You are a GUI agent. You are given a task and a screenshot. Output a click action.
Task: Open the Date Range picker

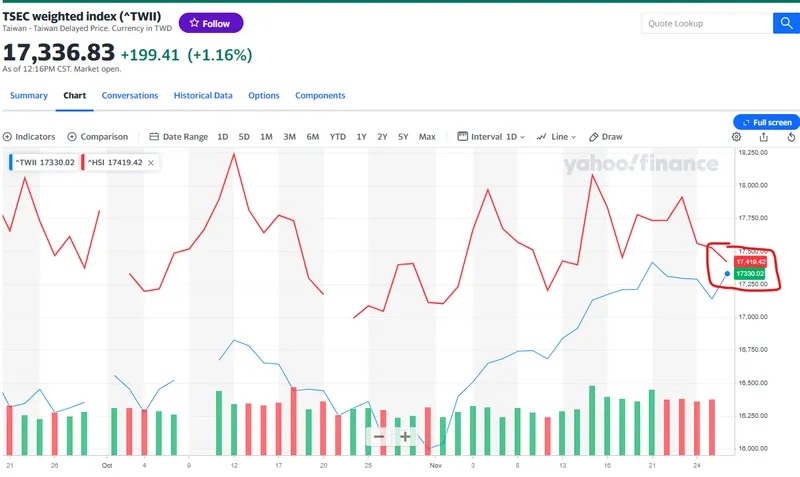(x=179, y=137)
